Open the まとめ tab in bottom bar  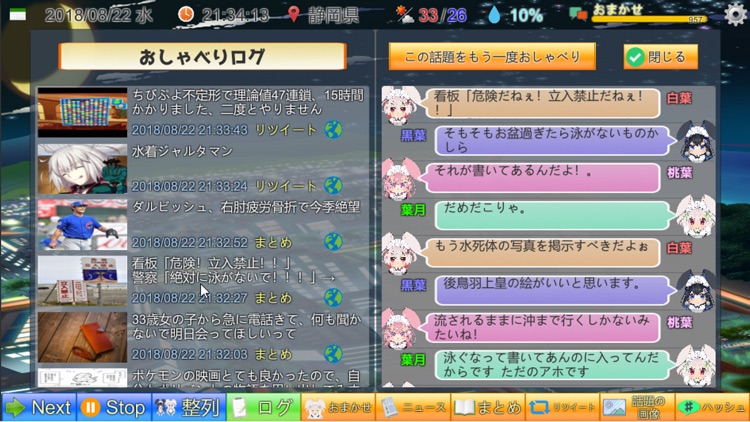(488, 407)
